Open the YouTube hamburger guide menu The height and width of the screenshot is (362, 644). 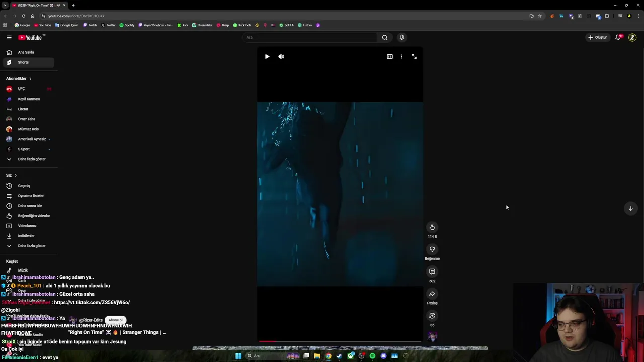pos(9,37)
